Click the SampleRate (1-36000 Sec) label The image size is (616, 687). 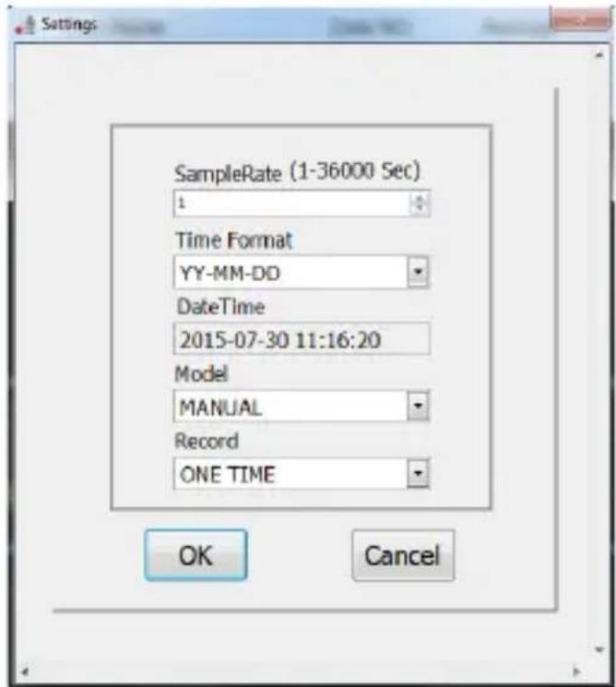pyautogui.click(x=298, y=172)
